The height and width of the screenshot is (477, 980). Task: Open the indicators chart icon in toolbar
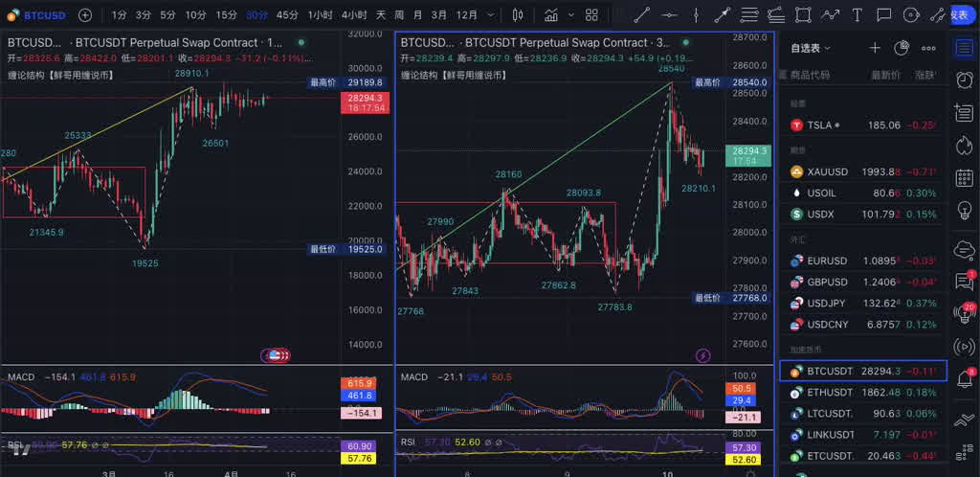pyautogui.click(x=551, y=15)
